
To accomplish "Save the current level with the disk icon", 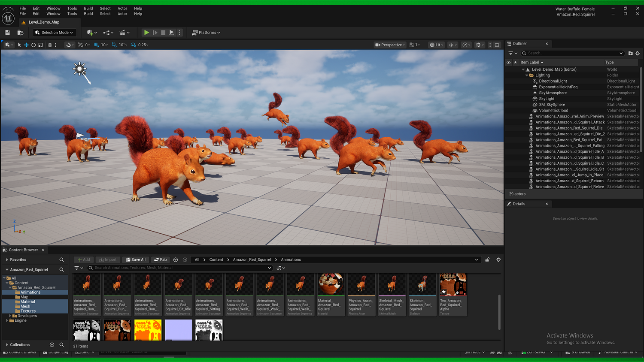I will (7, 33).
